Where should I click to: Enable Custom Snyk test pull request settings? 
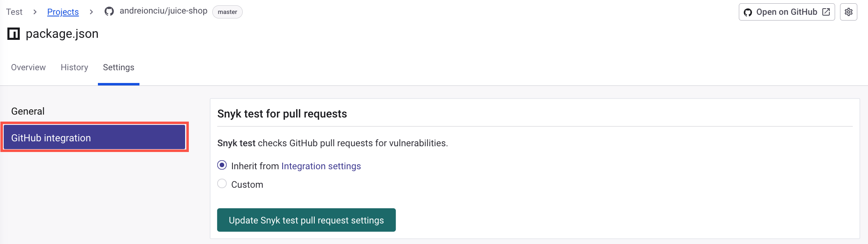[222, 184]
